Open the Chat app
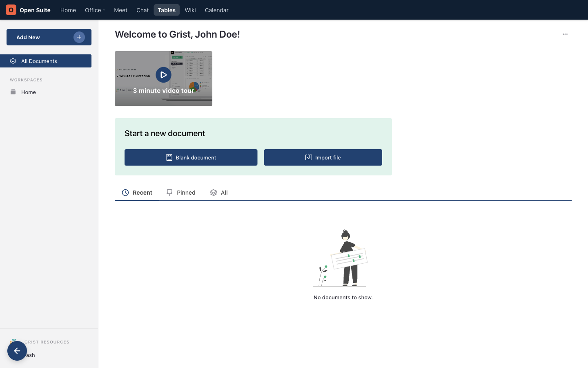The height and width of the screenshot is (368, 588). tap(143, 10)
